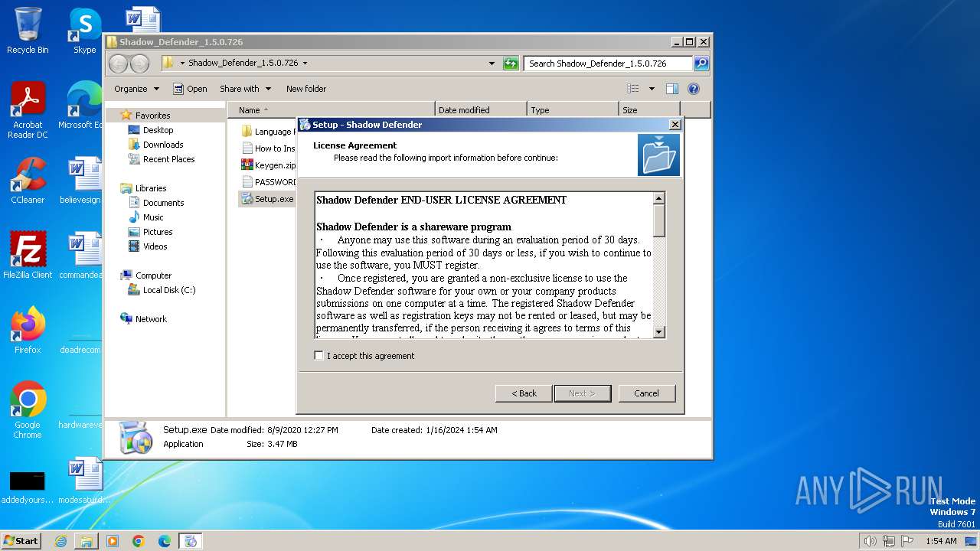Sort by Type column header

pos(573,110)
